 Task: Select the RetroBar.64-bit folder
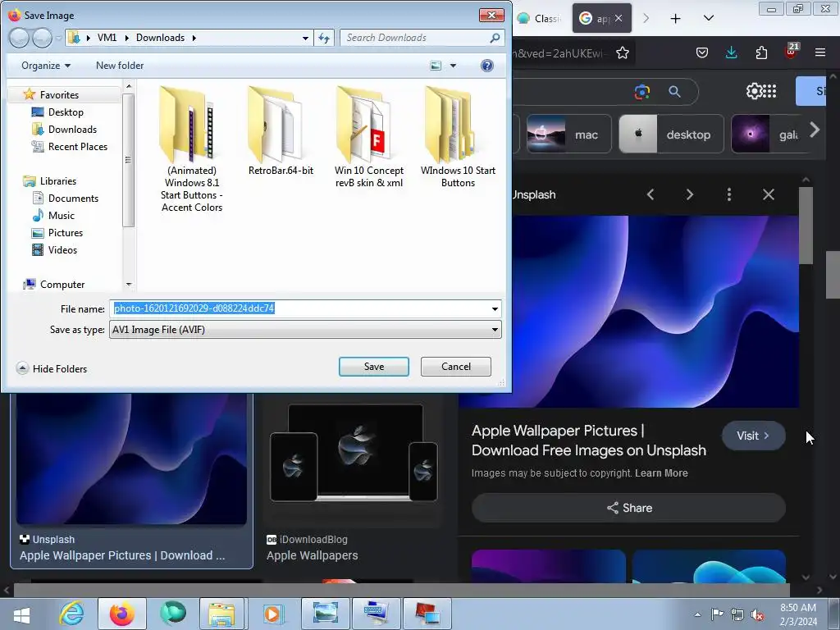281,131
